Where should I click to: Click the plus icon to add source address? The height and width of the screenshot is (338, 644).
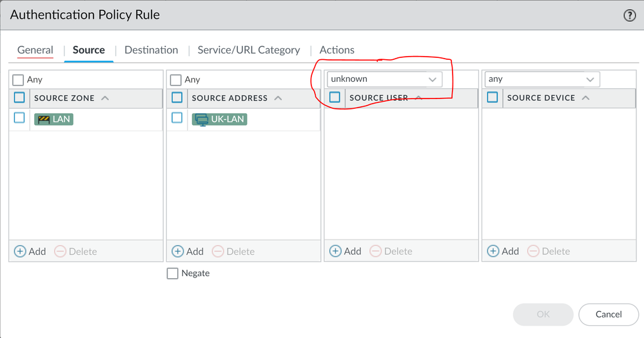[177, 251]
